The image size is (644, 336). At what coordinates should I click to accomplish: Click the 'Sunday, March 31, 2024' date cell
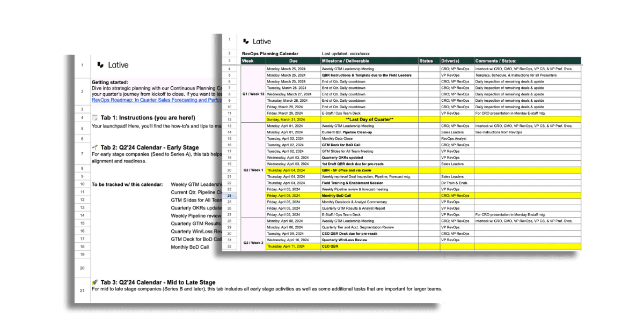(292, 120)
